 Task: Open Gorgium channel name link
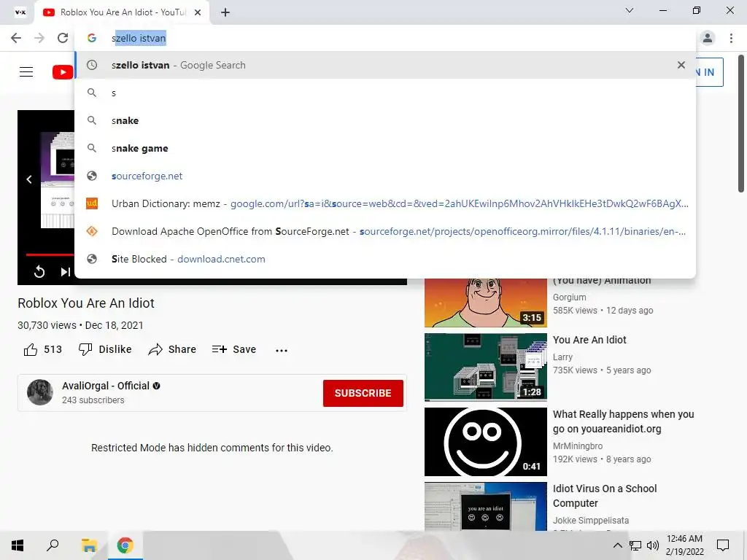tap(569, 297)
